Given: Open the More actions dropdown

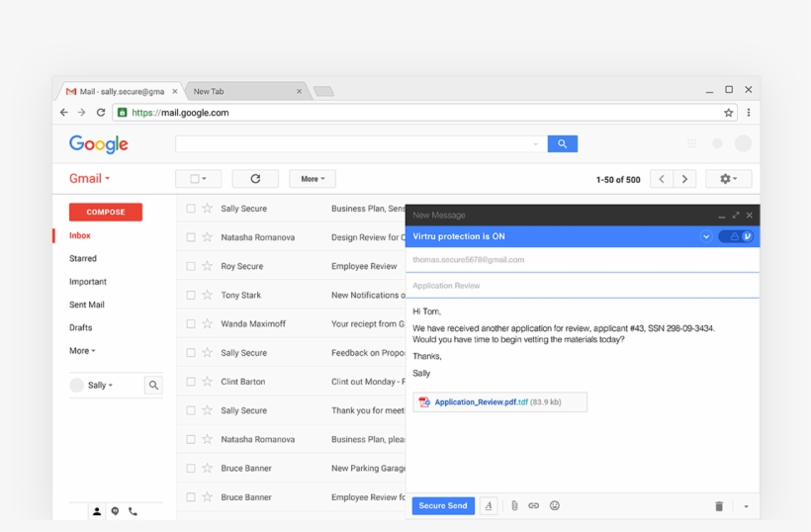Looking at the screenshot, I should tap(313, 179).
